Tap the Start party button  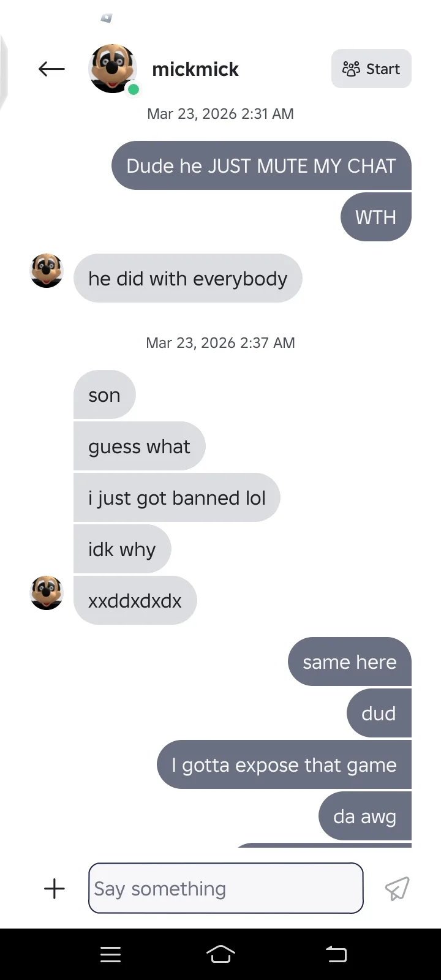pyautogui.click(x=371, y=69)
